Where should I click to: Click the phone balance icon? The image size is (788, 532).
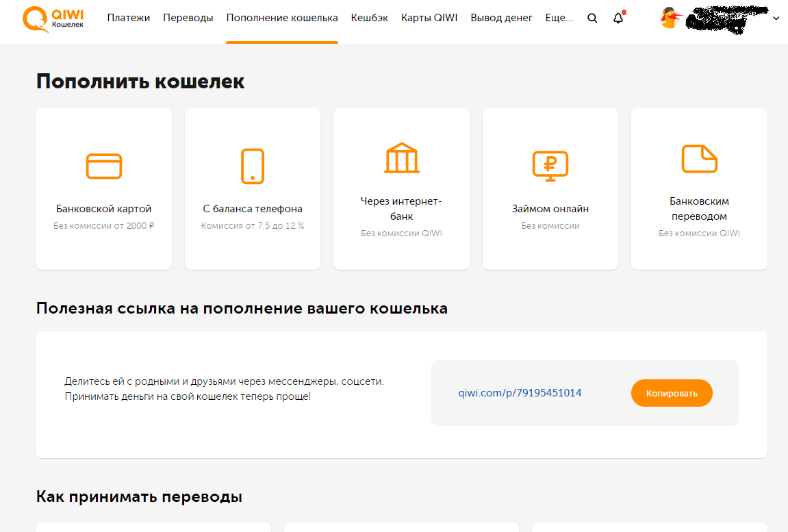[x=252, y=166]
